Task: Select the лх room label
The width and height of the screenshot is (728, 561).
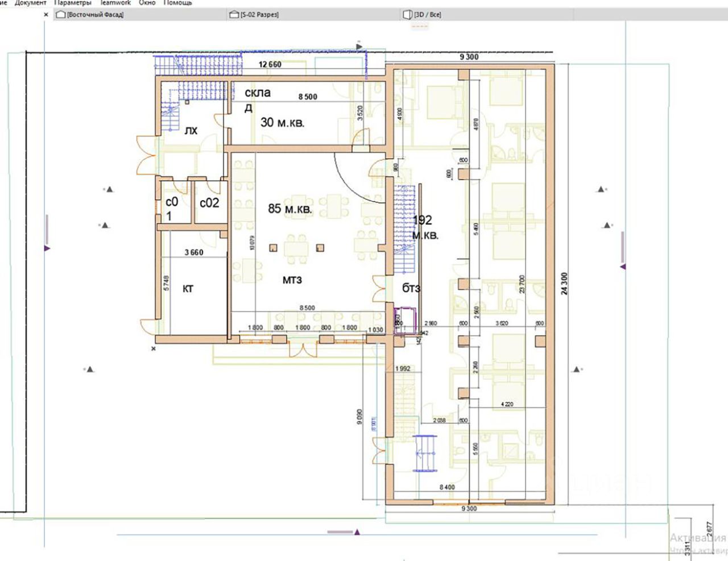Action: click(191, 131)
